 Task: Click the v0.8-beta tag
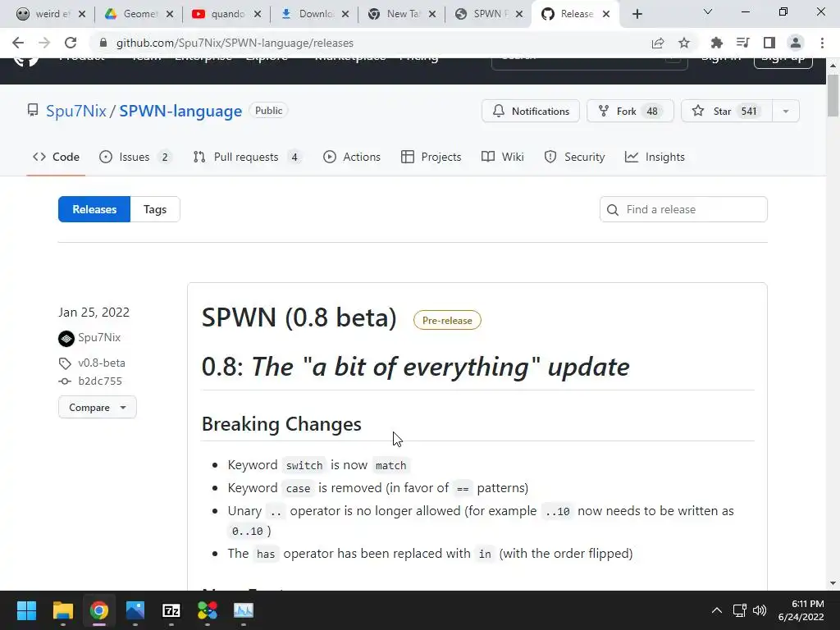tap(101, 363)
